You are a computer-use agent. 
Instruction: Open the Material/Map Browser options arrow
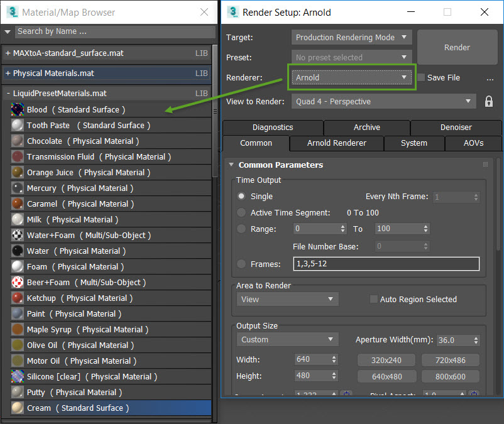point(8,32)
